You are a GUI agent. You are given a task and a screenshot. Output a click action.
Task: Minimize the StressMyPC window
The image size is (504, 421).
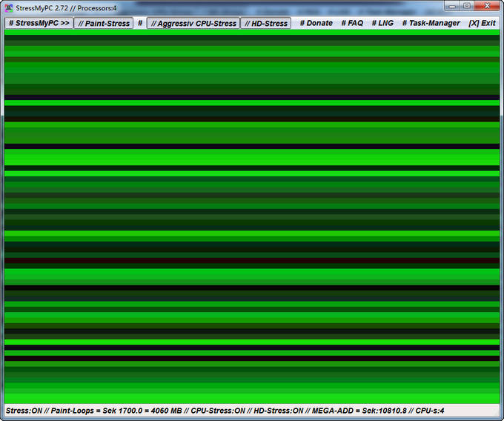(x=453, y=6)
